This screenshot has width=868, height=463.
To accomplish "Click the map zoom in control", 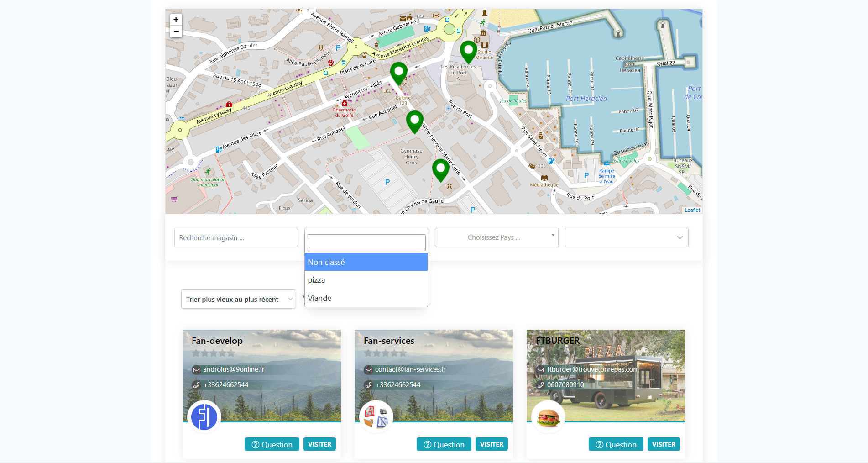I will [x=176, y=20].
